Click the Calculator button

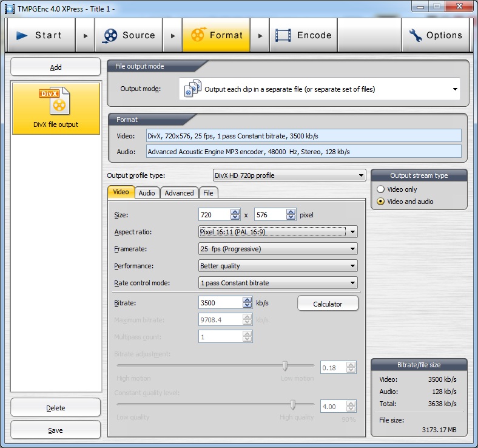[x=328, y=304]
